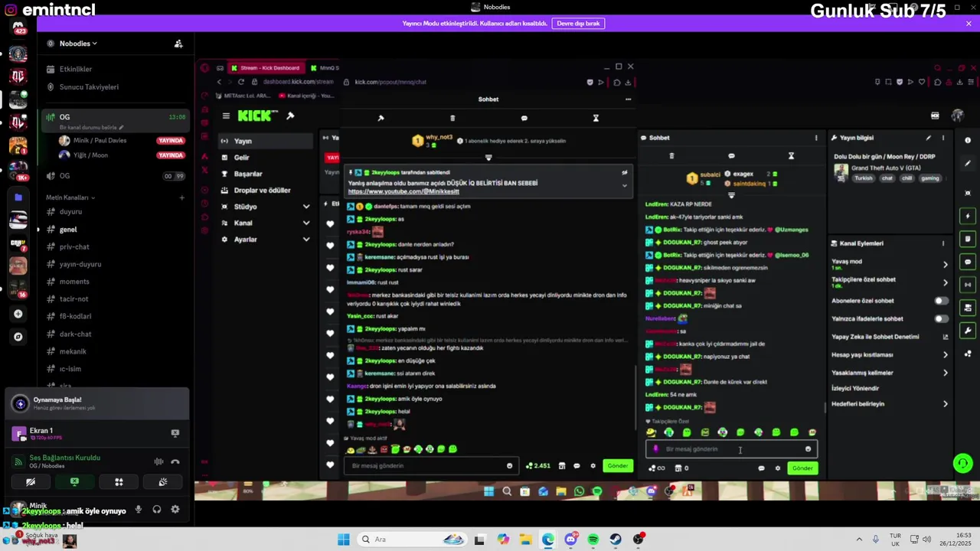
Task: Collapse the Metin Kanalları category
Action: [70, 197]
